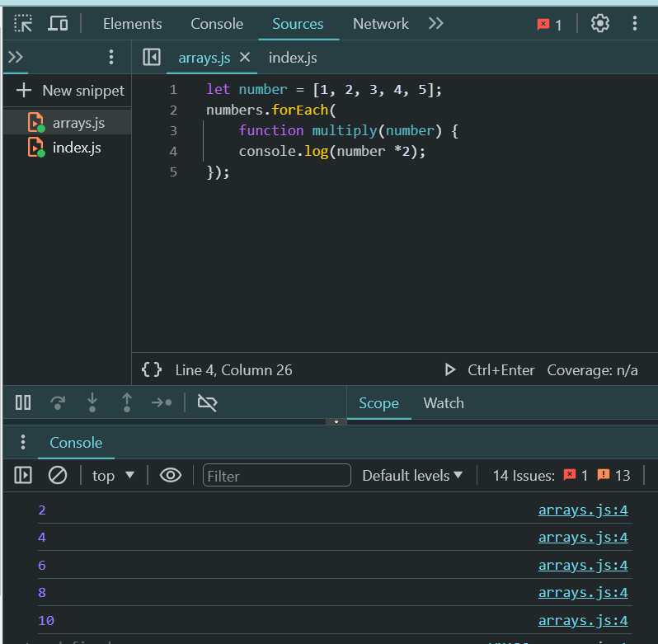Click step over next function call
Viewport: 658px width, 644px height.
pos(58,402)
